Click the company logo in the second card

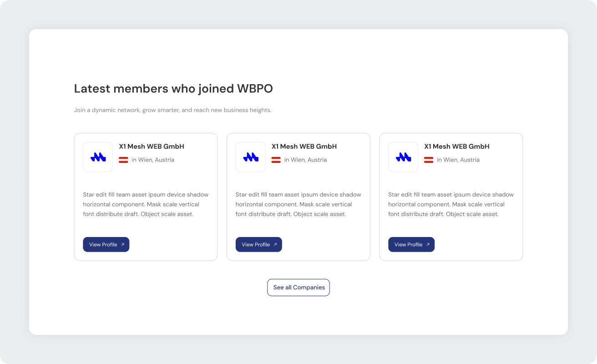point(251,157)
